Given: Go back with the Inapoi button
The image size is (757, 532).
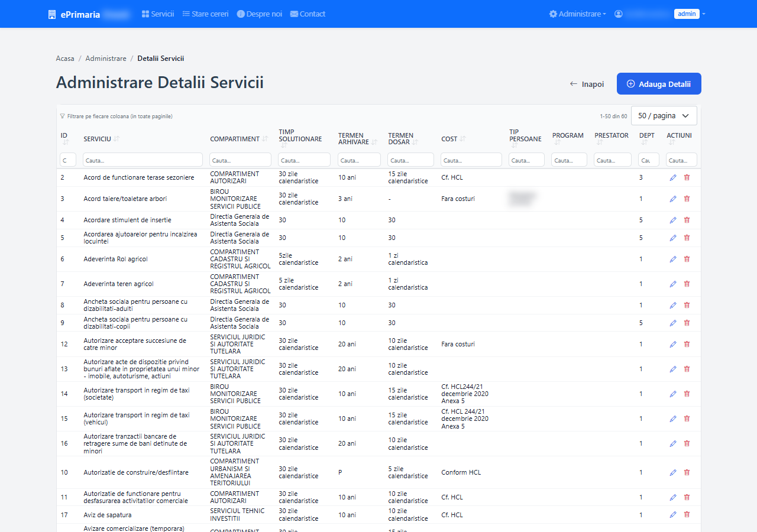Looking at the screenshot, I should pyautogui.click(x=587, y=84).
